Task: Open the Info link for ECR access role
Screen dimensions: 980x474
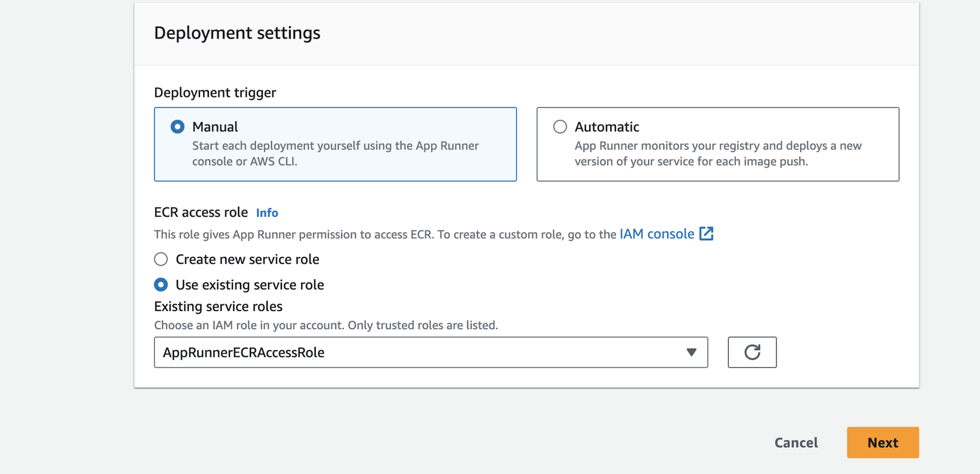Action: click(267, 213)
